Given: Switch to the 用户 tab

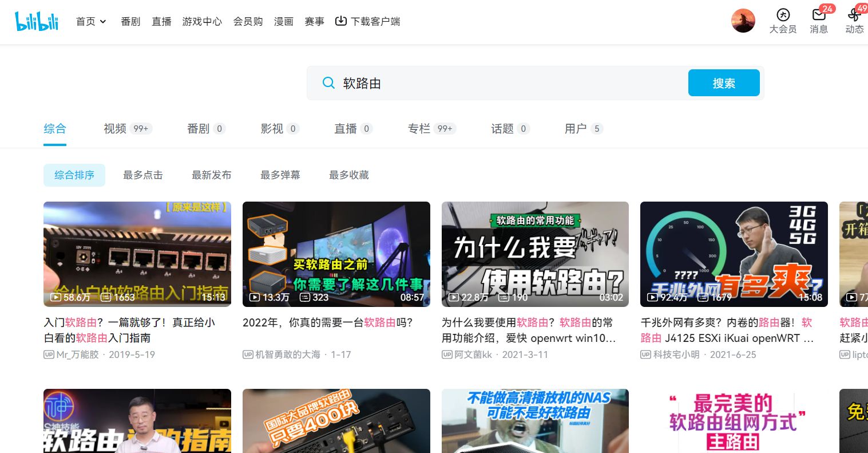Looking at the screenshot, I should point(576,129).
